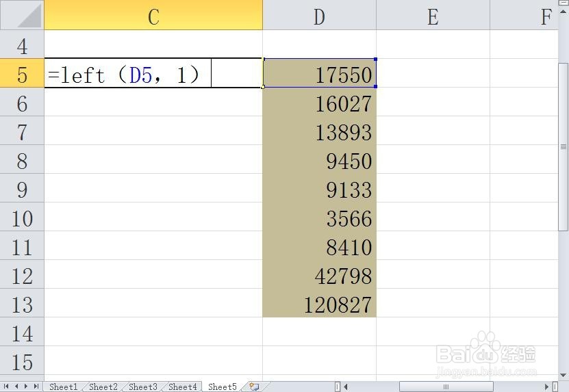569x392 pixels.
Task: Select column C header
Action: point(153,15)
